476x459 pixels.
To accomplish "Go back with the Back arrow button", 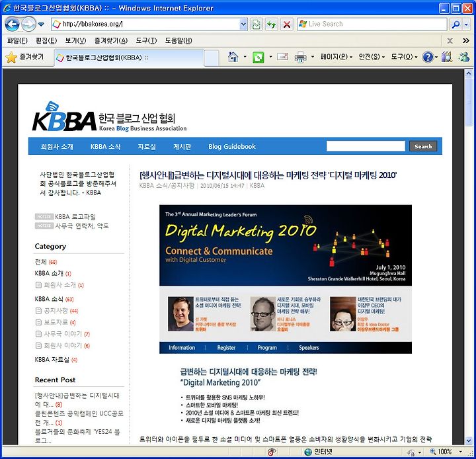I will click(12, 24).
